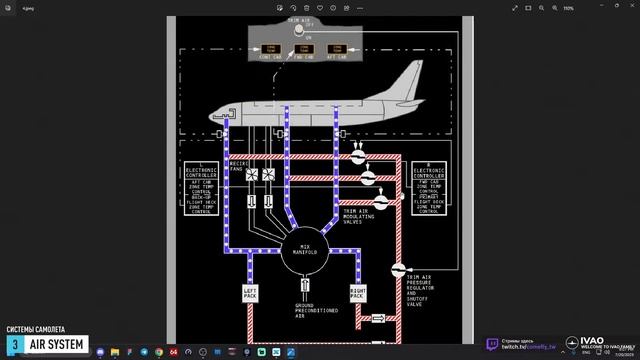Enter full screen with the diagonal arrows icon
This screenshot has width=640, height=360.
tap(515, 8)
